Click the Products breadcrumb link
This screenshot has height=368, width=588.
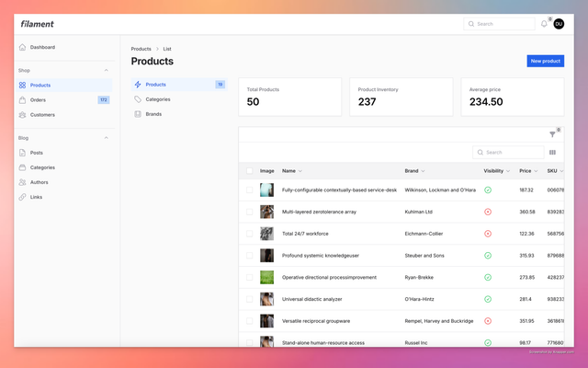[141, 49]
